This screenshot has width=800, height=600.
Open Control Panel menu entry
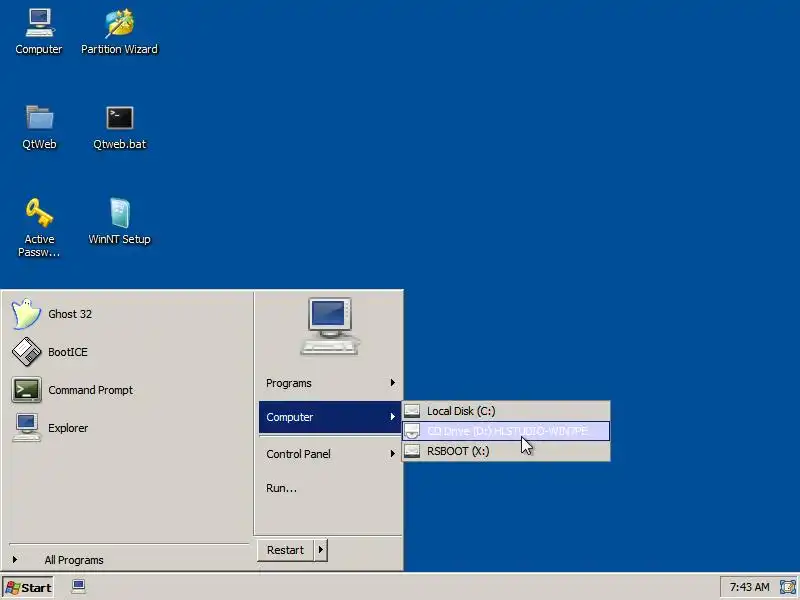tap(330, 454)
